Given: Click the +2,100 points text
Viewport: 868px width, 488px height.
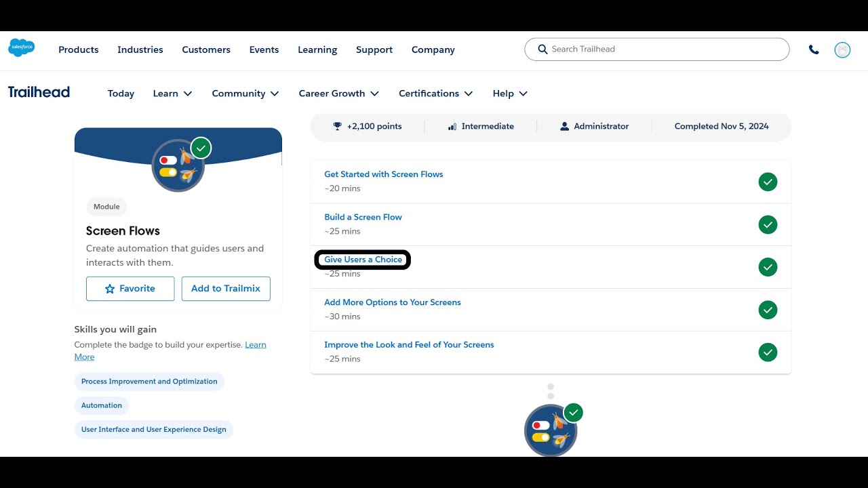Looking at the screenshot, I should coord(374,126).
